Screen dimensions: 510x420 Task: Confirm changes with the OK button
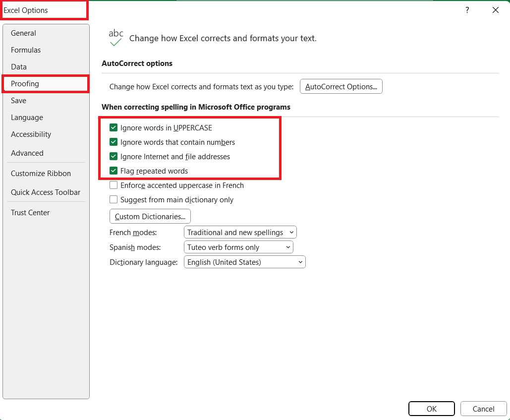click(431, 409)
